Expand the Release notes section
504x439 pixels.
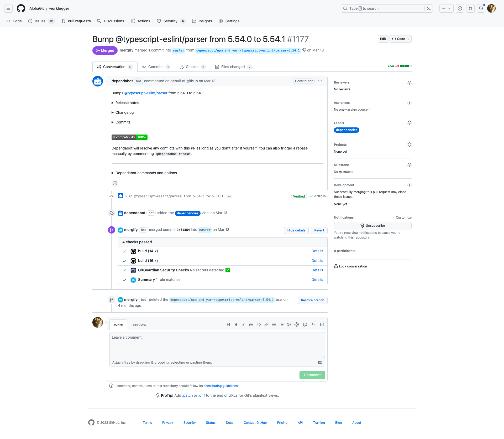click(x=127, y=103)
